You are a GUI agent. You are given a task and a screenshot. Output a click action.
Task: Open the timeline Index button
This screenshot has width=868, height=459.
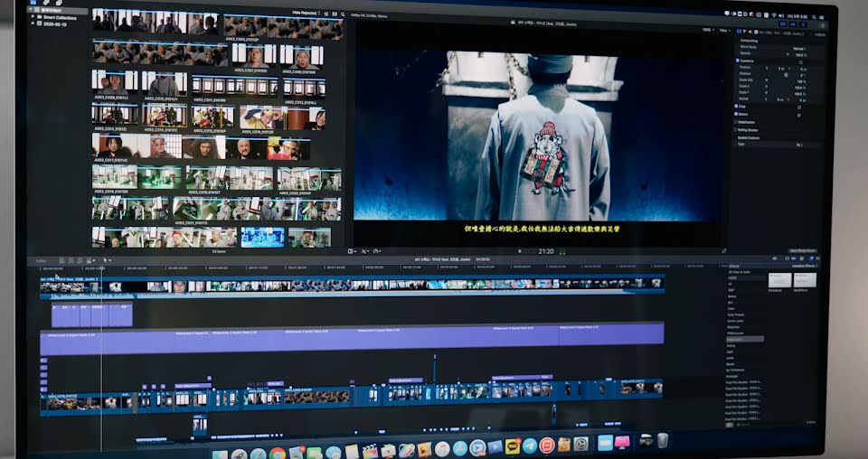point(41,260)
